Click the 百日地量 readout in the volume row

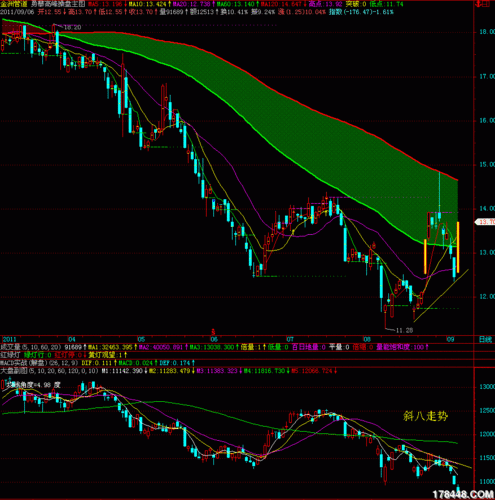point(309,347)
